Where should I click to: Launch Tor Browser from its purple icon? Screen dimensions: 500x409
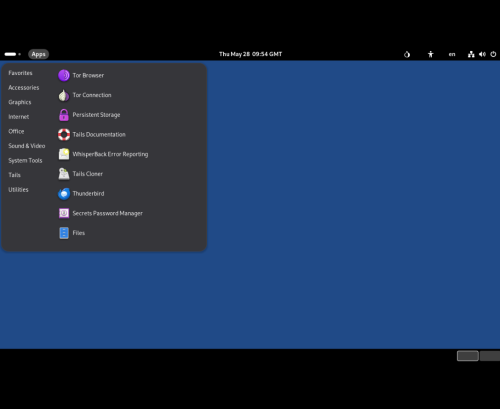point(64,75)
